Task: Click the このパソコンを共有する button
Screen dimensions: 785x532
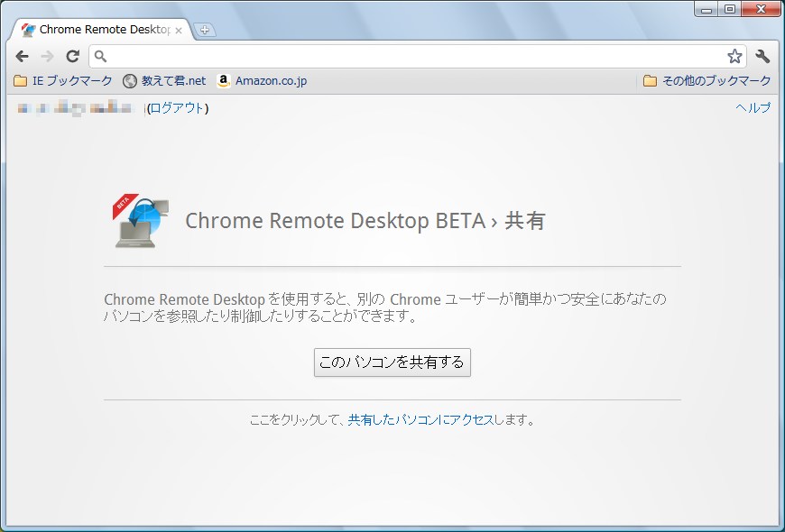Action: click(392, 362)
